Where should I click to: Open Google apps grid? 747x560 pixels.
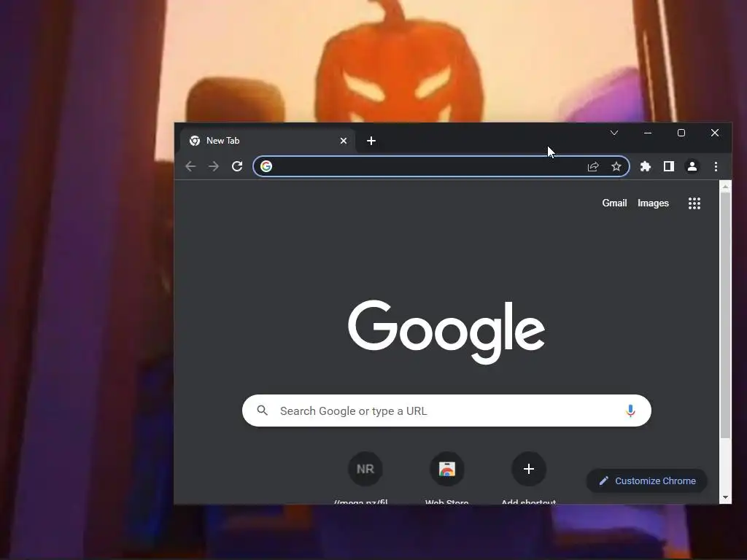click(694, 203)
